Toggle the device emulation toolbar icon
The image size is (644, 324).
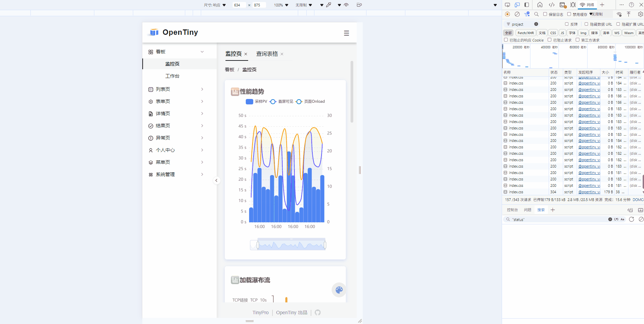pos(517,5)
